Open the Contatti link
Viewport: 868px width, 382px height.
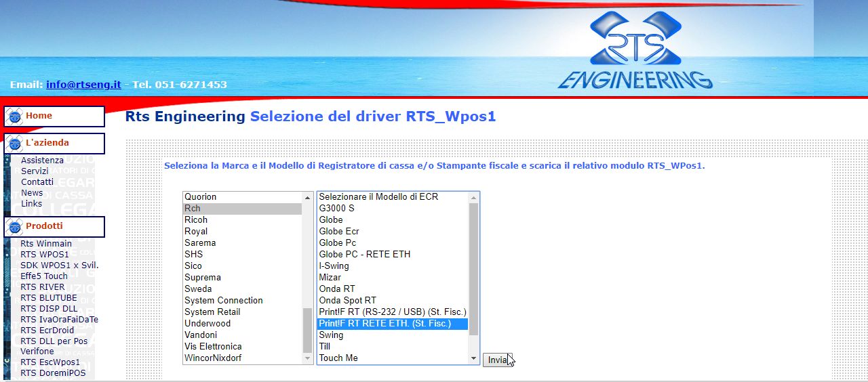coord(37,182)
